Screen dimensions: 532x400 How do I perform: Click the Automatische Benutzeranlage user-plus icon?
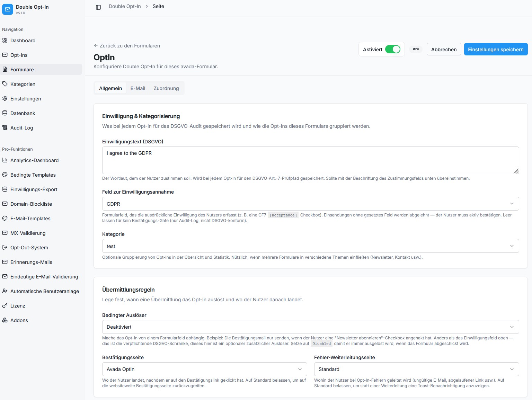[5, 291]
